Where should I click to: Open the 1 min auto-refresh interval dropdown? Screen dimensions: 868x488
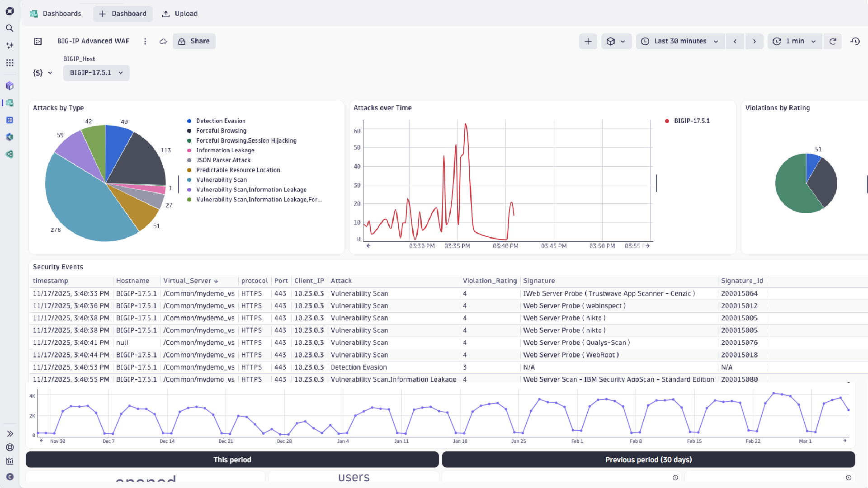pyautogui.click(x=795, y=41)
